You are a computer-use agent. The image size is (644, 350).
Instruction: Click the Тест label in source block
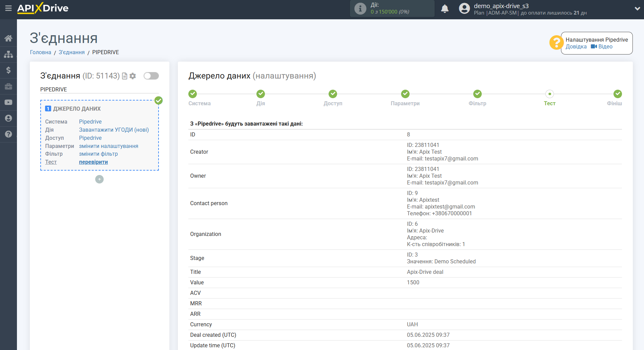tap(51, 162)
